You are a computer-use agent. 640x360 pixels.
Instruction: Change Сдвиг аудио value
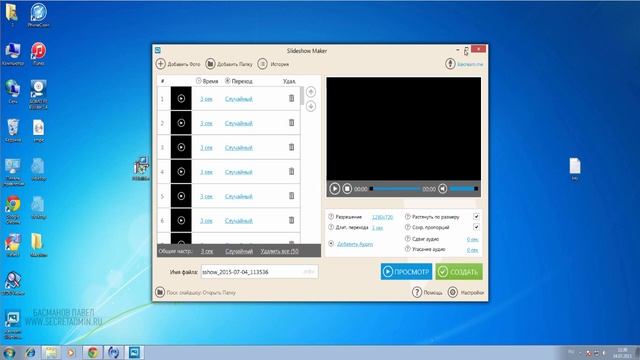(x=472, y=239)
